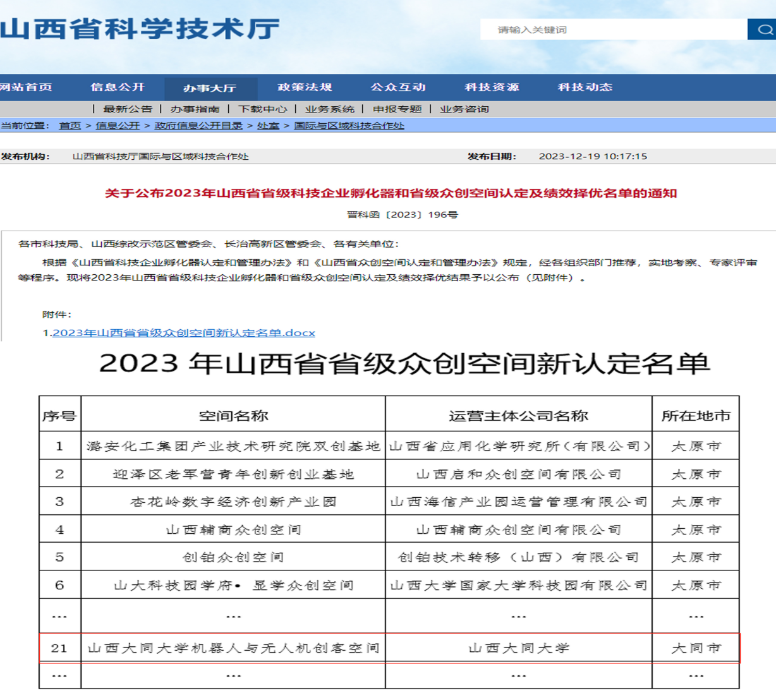The width and height of the screenshot is (776, 700).
Task: Click the search magnifier icon
Action: pyautogui.click(x=764, y=30)
